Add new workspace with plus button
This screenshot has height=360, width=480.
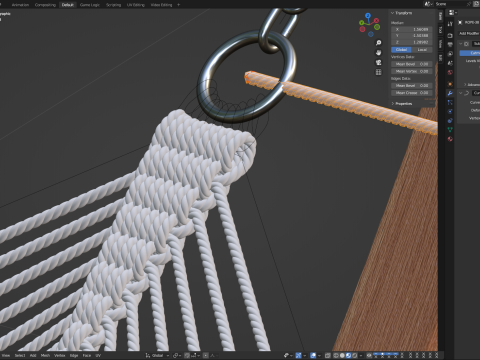tap(178, 5)
